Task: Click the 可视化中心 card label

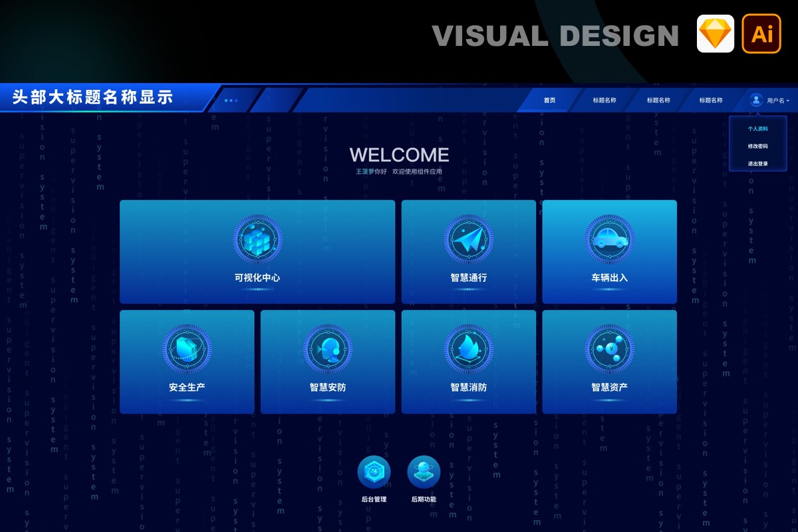Action: (257, 278)
